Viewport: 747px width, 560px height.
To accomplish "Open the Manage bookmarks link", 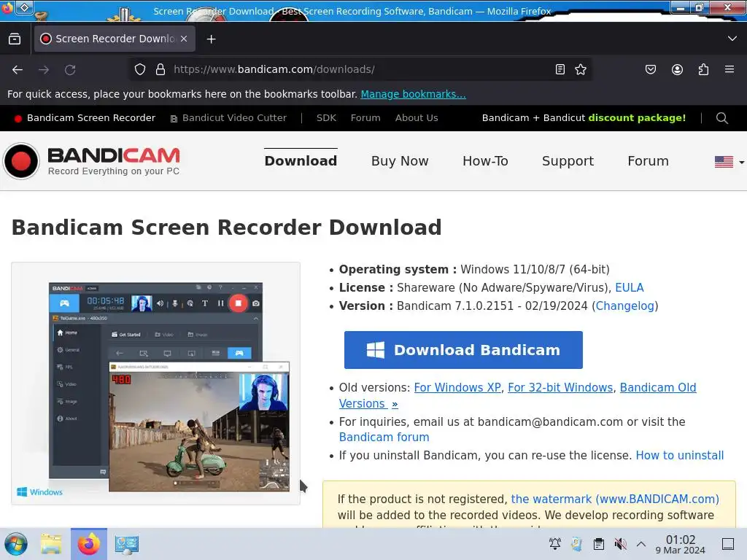I will (413, 94).
